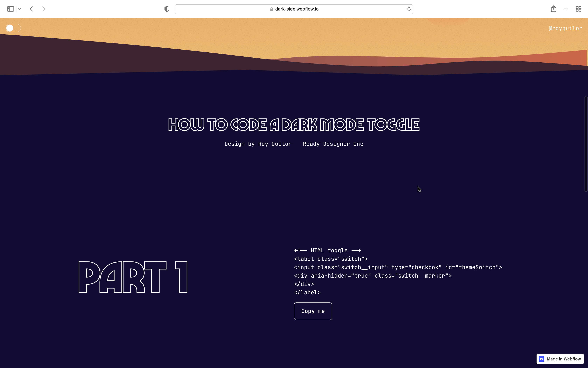
Task: Expand the sidebar tab group dropdown arrow
Action: [x=20, y=9]
